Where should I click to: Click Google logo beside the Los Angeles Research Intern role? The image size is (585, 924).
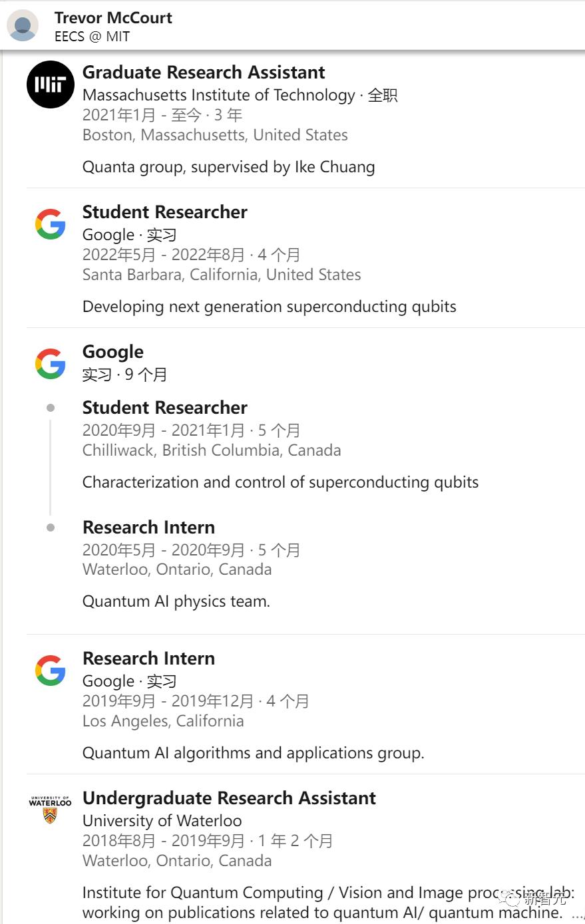[51, 671]
